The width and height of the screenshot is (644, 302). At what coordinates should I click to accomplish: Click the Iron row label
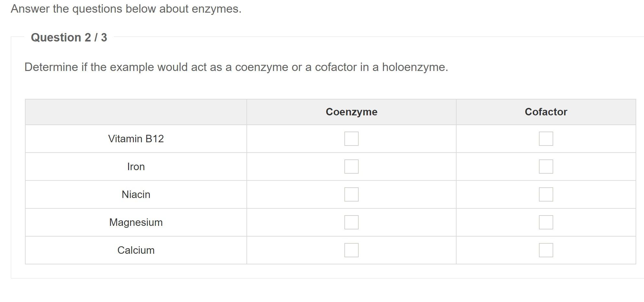tap(136, 167)
